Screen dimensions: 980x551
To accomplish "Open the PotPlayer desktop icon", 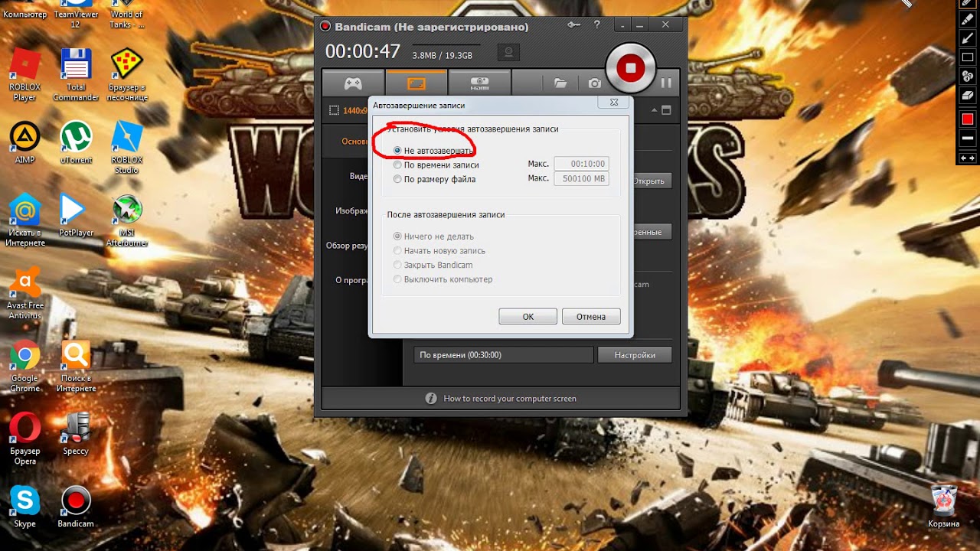I will (x=76, y=215).
